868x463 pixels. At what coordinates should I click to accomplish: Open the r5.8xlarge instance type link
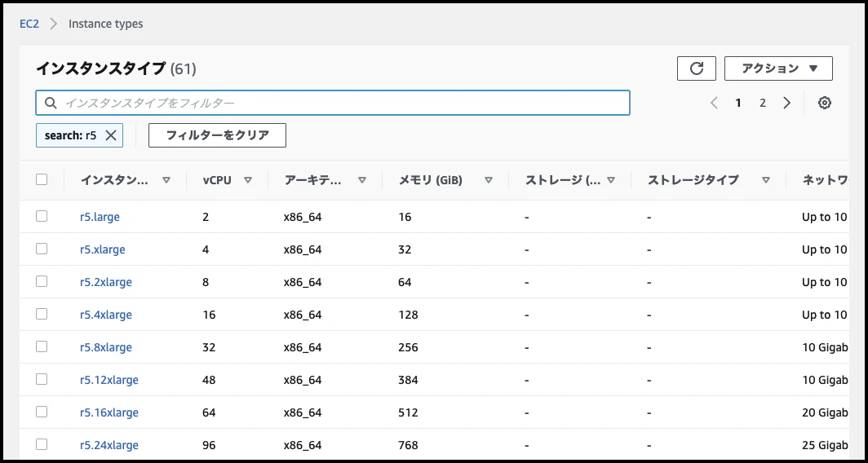click(106, 347)
